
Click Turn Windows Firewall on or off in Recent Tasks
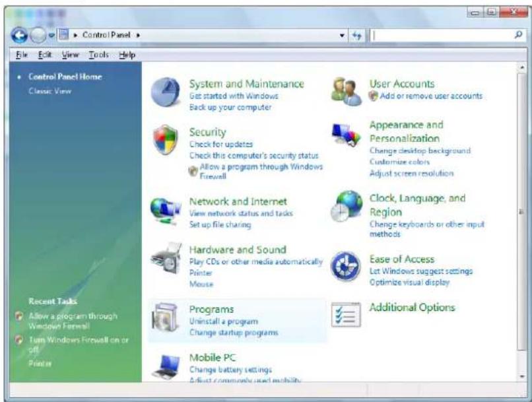(x=79, y=345)
